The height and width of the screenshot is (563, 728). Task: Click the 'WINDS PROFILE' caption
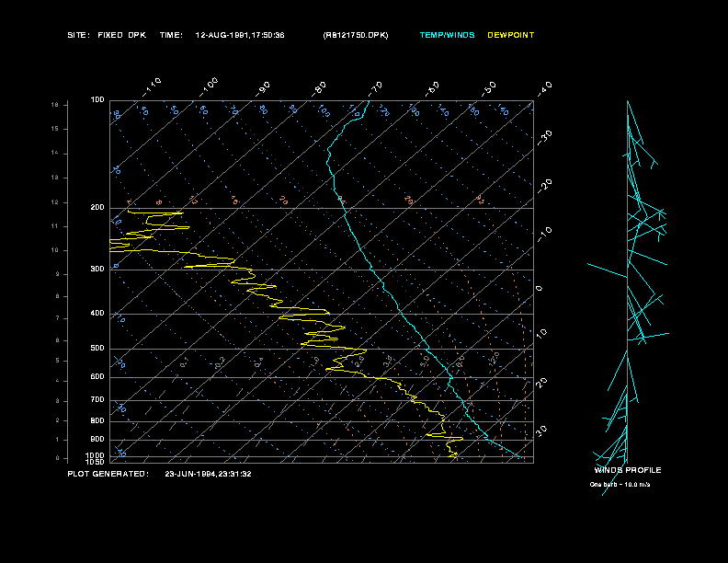(x=628, y=470)
